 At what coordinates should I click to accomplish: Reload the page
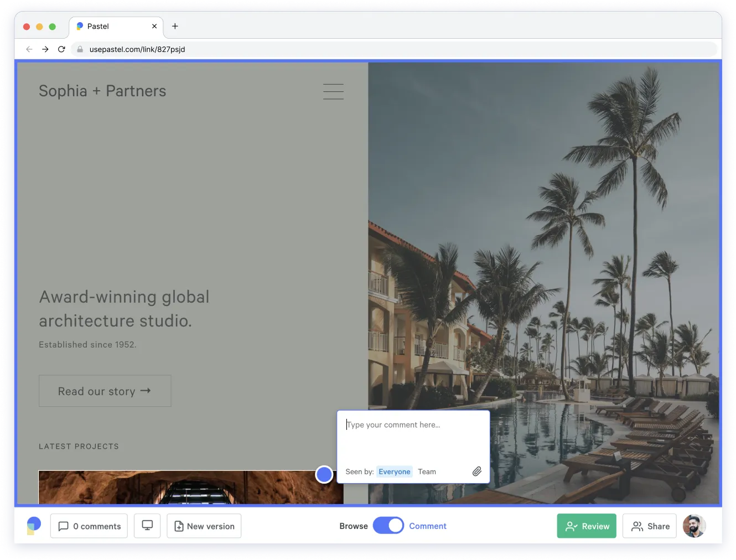61,49
